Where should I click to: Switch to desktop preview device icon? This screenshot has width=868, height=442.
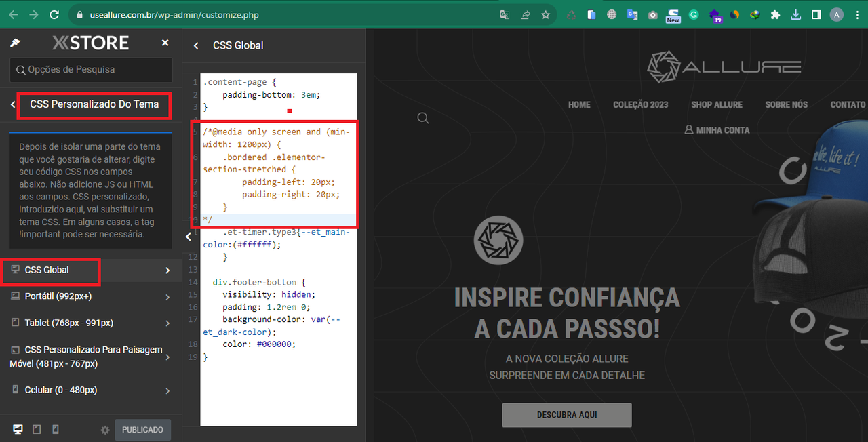coord(18,430)
